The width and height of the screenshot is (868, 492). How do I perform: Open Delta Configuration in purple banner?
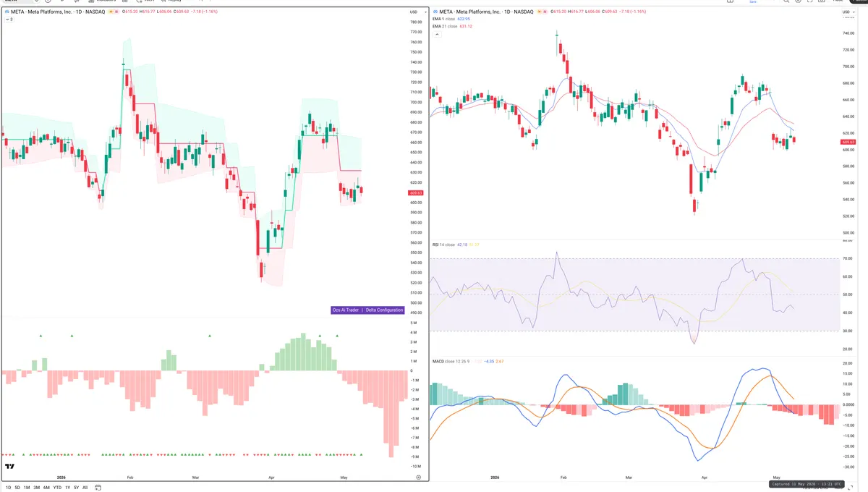(x=384, y=310)
